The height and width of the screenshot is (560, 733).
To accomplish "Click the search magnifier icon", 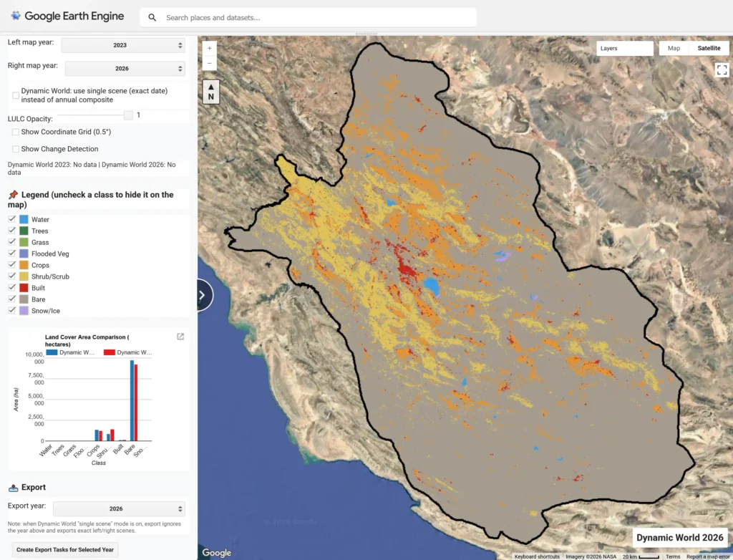I will pos(152,18).
